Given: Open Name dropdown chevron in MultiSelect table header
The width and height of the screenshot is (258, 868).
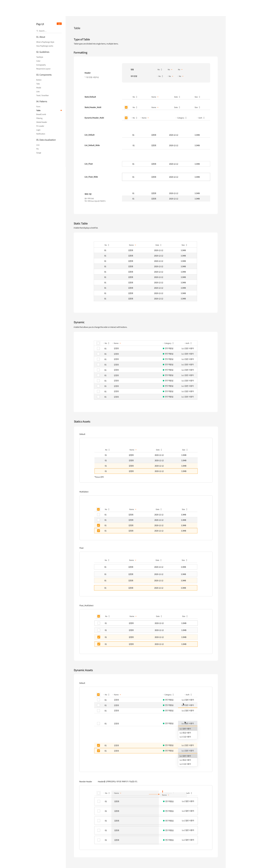Looking at the screenshot, I should (136, 509).
